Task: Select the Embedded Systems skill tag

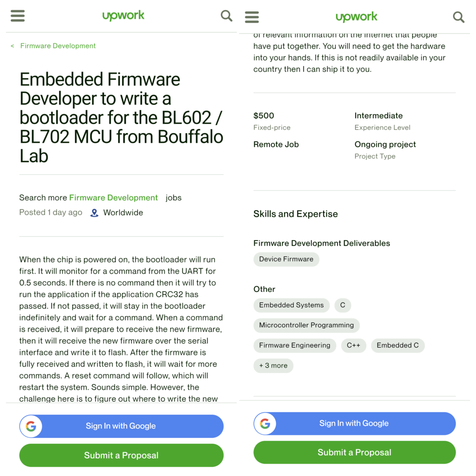Action: point(291,305)
